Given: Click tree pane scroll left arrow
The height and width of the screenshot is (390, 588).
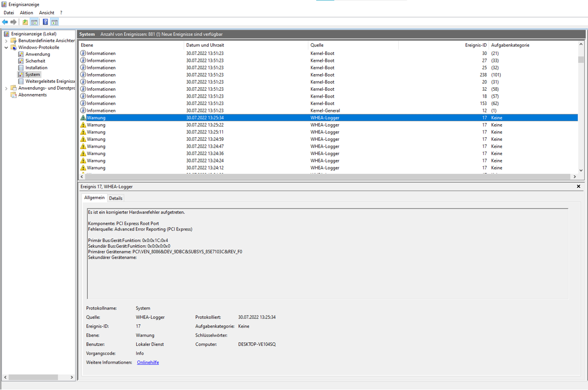Looking at the screenshot, I should click(5, 377).
